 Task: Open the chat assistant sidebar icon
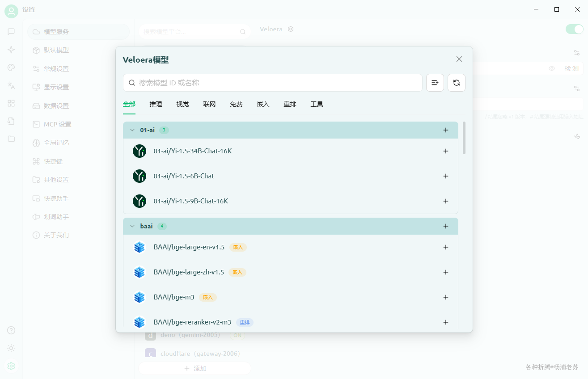pyautogui.click(x=11, y=32)
